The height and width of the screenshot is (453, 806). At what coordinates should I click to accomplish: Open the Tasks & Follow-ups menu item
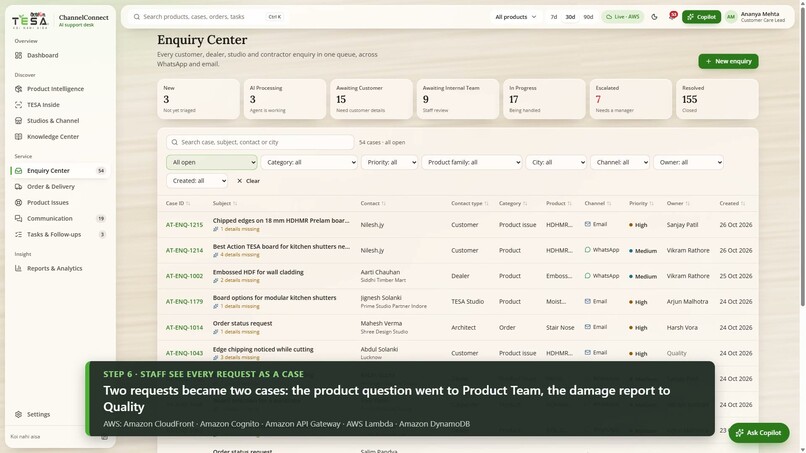tap(60, 234)
